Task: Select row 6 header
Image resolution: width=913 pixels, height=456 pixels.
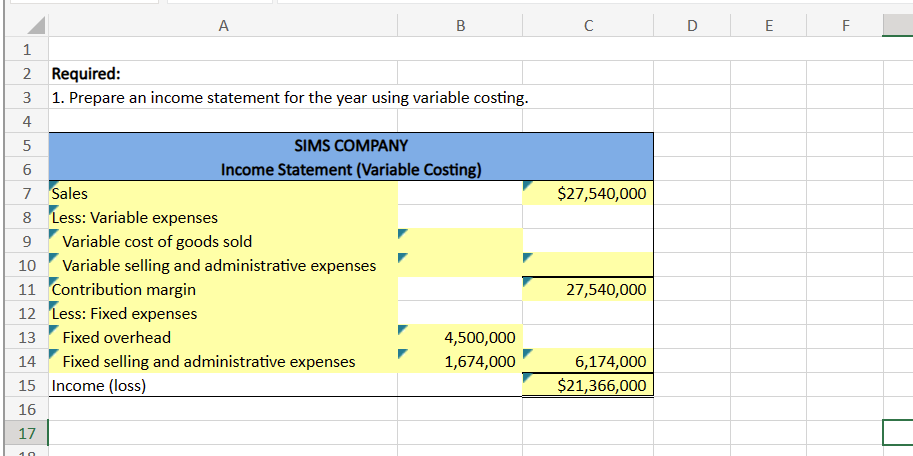Action: click(26, 169)
